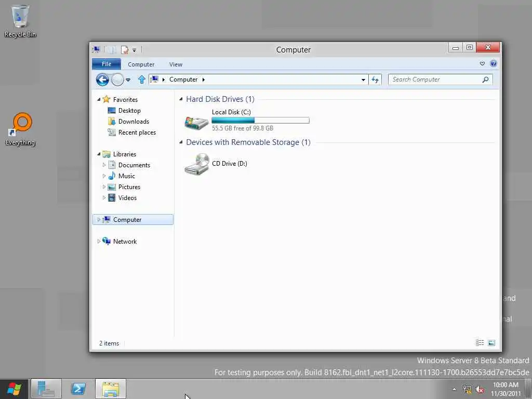Click the C: drive capacity bar
The height and width of the screenshot is (399, 532).
(260, 120)
